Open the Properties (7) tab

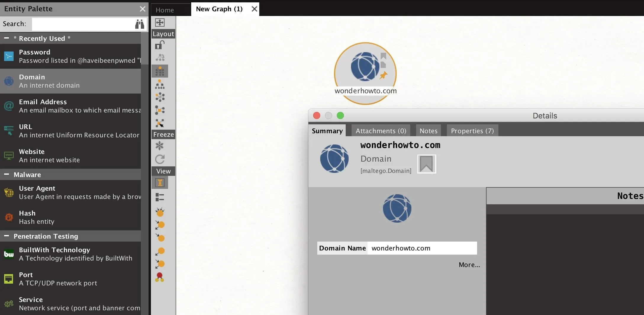pos(472,131)
